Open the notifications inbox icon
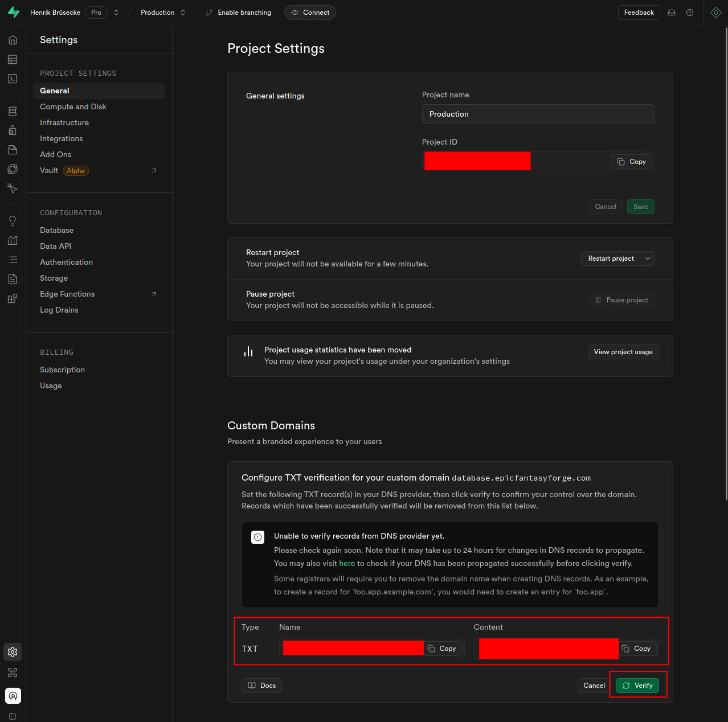728x722 pixels. (672, 13)
